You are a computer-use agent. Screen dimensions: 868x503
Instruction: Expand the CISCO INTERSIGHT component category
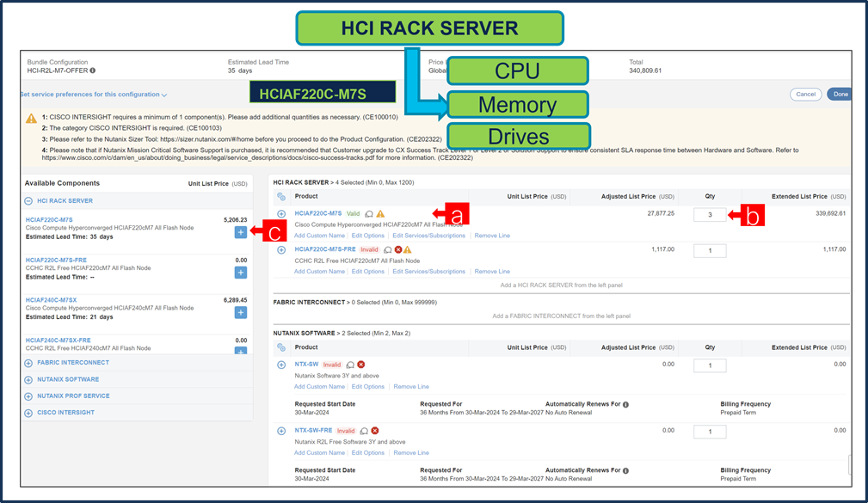click(x=28, y=413)
